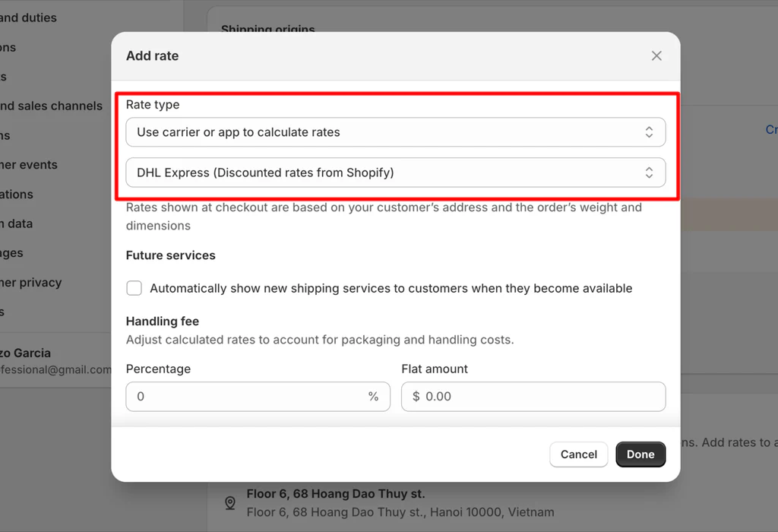The image size is (778, 532).
Task: Open the Rate type dropdown
Action: 395,132
